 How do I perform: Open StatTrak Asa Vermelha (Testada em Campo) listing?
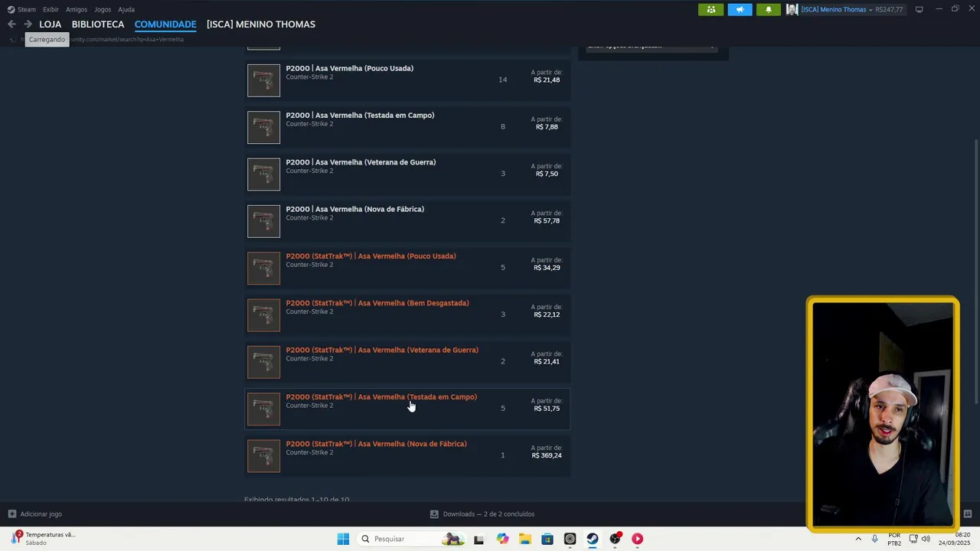(x=407, y=409)
